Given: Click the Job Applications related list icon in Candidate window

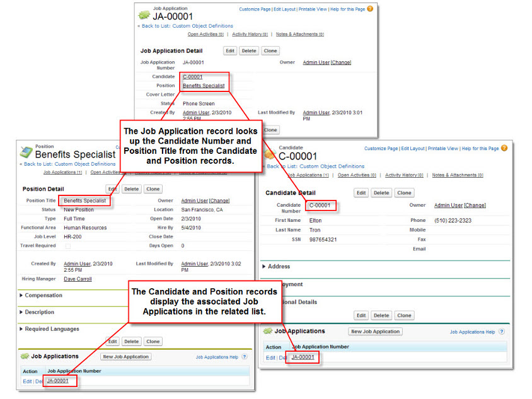Looking at the screenshot, I should 268,331.
